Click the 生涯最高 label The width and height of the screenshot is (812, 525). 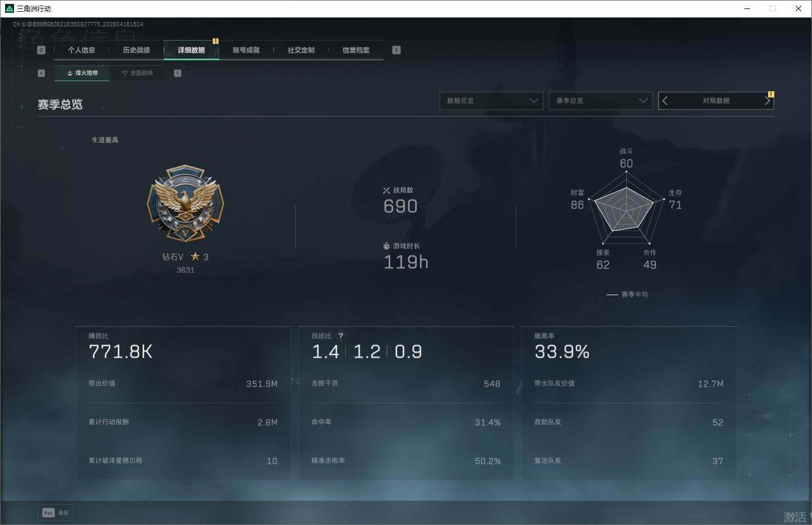[x=105, y=140]
